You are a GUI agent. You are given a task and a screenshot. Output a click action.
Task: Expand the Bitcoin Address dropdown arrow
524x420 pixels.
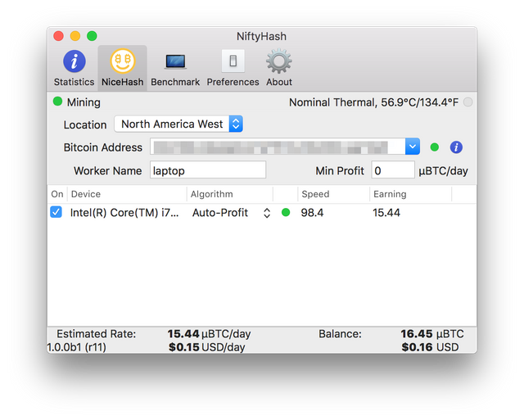point(413,147)
